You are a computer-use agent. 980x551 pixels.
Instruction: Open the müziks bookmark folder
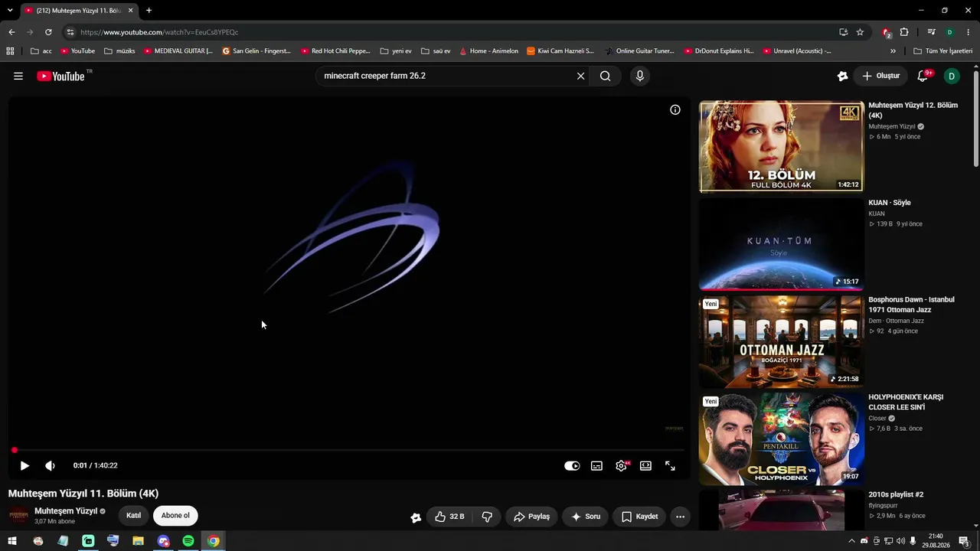pyautogui.click(x=119, y=51)
